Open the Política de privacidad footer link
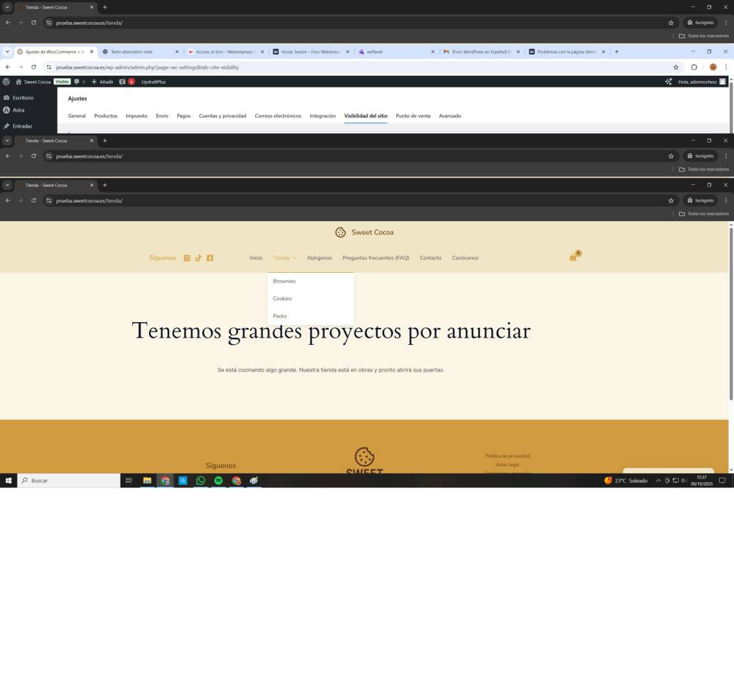The width and height of the screenshot is (734, 700). coord(507,456)
